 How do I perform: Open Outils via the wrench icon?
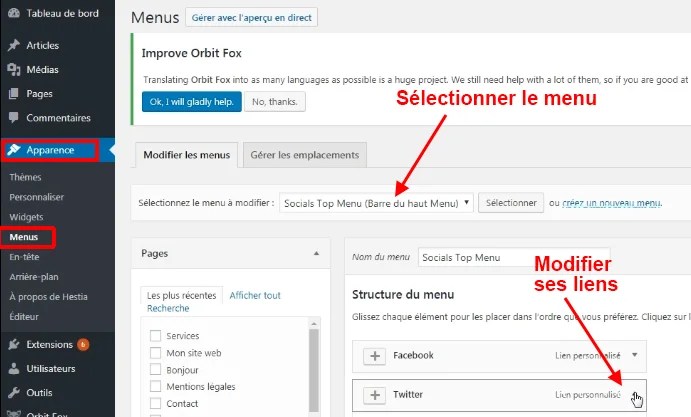pyautogui.click(x=13, y=393)
